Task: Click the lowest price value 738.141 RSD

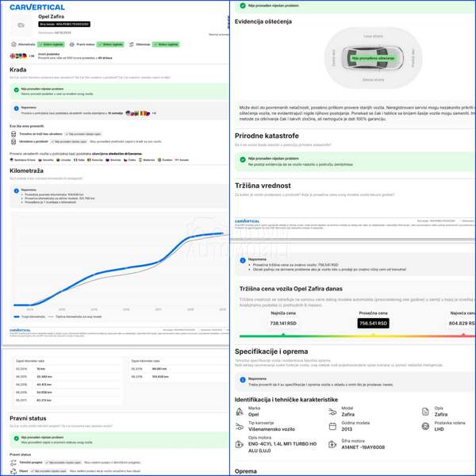Action: [283, 324]
